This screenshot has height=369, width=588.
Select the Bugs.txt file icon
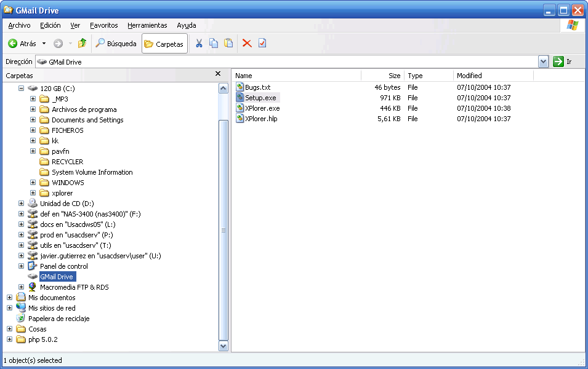240,87
